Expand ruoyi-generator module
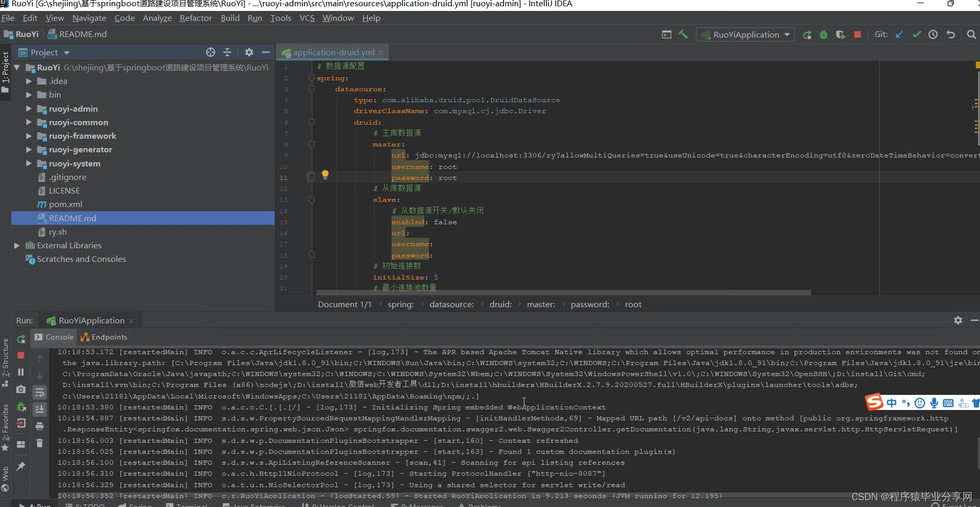The width and height of the screenshot is (980, 507). pyautogui.click(x=29, y=149)
